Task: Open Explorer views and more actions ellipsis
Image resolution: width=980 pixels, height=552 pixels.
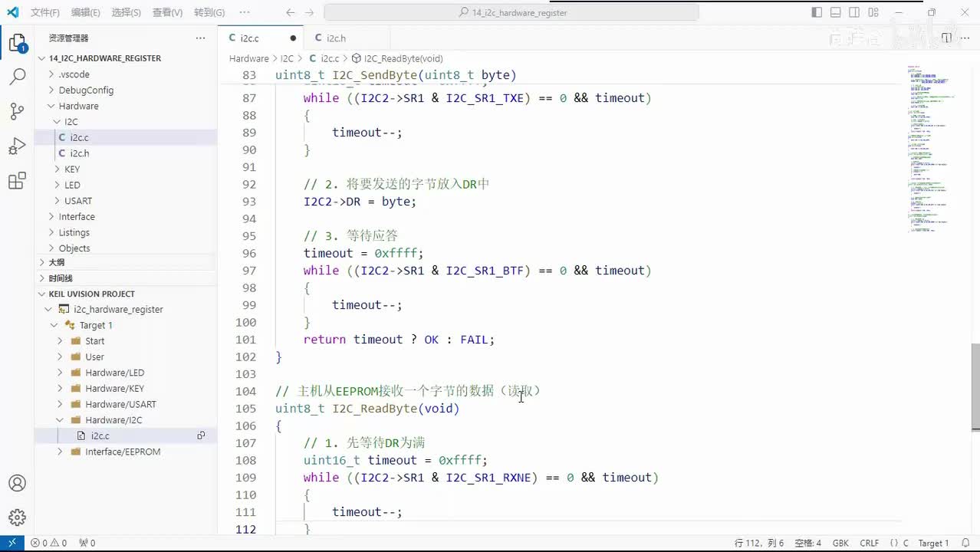Action: [200, 38]
